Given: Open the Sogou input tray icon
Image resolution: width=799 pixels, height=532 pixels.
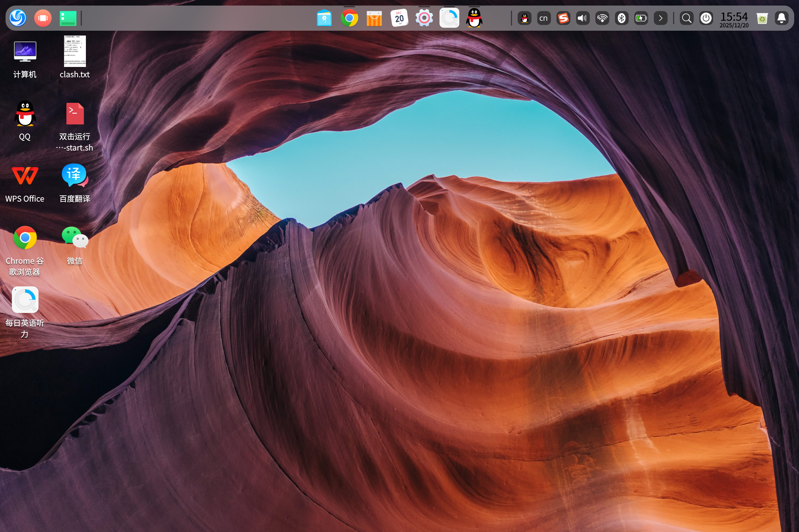Looking at the screenshot, I should tap(563, 18).
